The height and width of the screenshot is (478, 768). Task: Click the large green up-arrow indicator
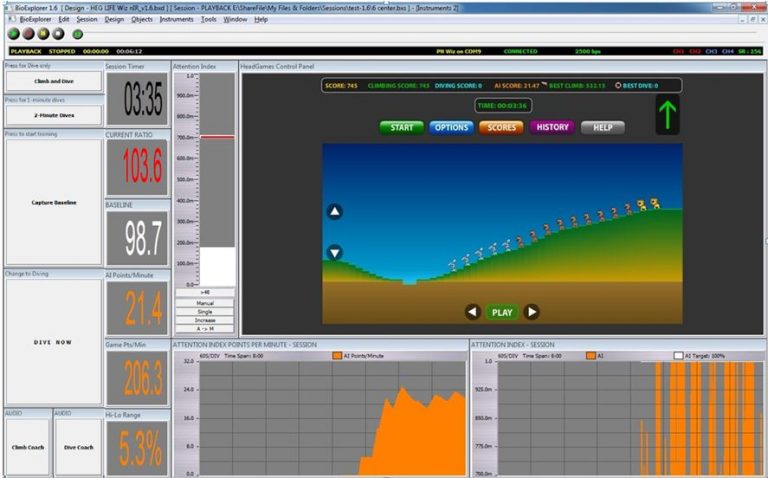[x=670, y=114]
